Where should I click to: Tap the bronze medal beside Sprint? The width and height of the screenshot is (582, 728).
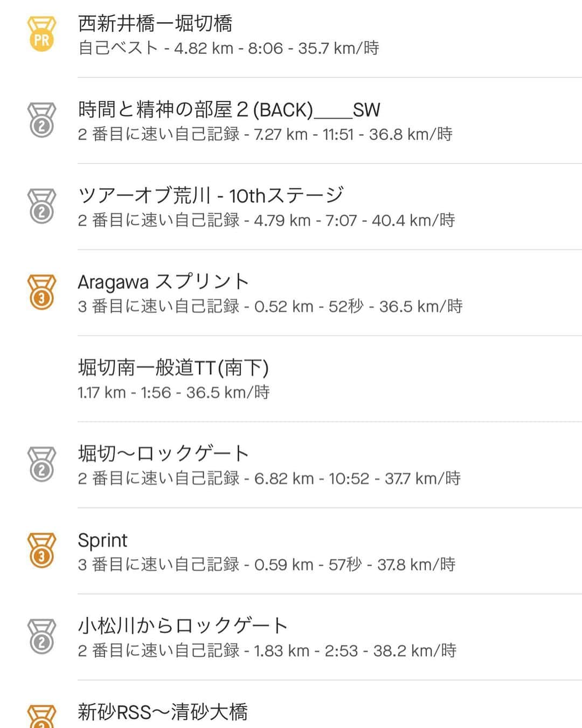pos(41,551)
